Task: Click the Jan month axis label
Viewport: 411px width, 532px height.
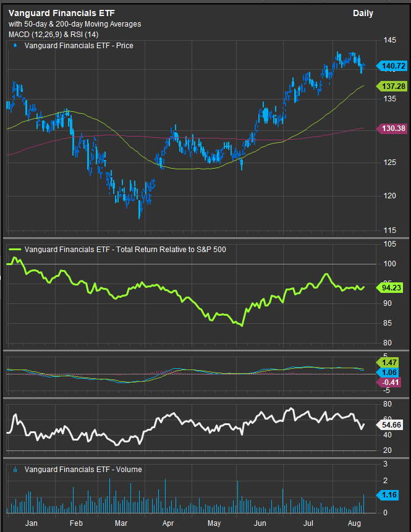Action: 32,523
